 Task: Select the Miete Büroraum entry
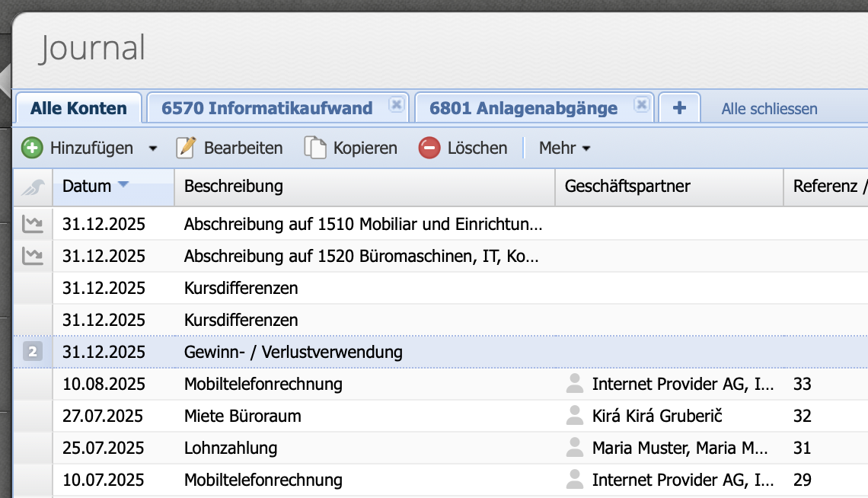point(441,416)
